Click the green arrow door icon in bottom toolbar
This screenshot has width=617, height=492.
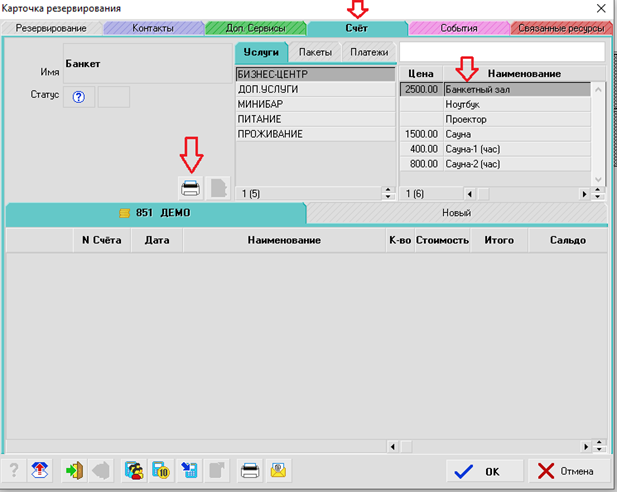(x=74, y=470)
